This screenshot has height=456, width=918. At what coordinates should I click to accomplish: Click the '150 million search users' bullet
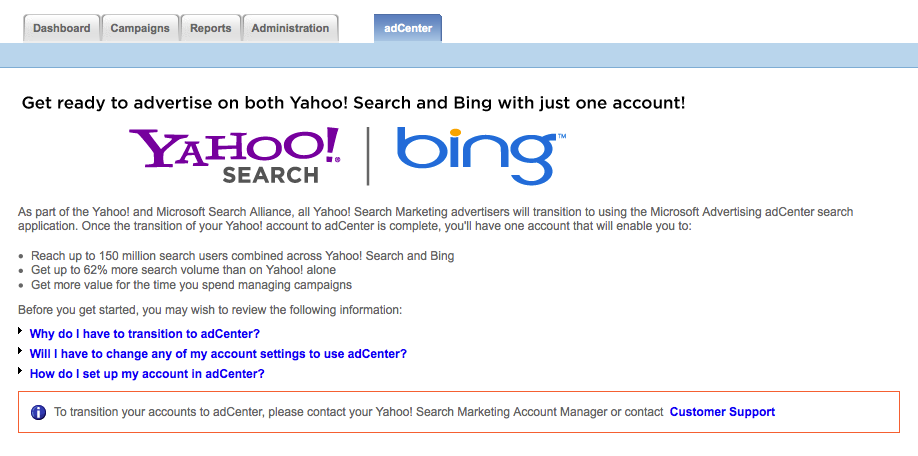(x=242, y=256)
